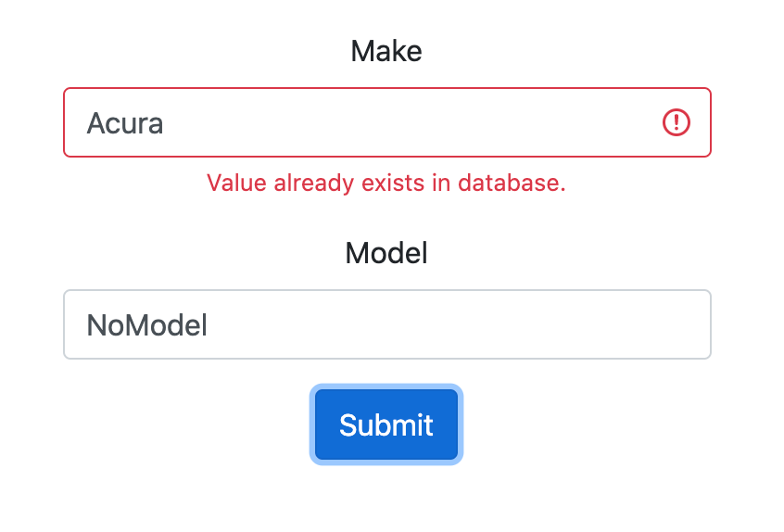
Task: Place cursor in the red-bordered Make field
Action: (387, 122)
